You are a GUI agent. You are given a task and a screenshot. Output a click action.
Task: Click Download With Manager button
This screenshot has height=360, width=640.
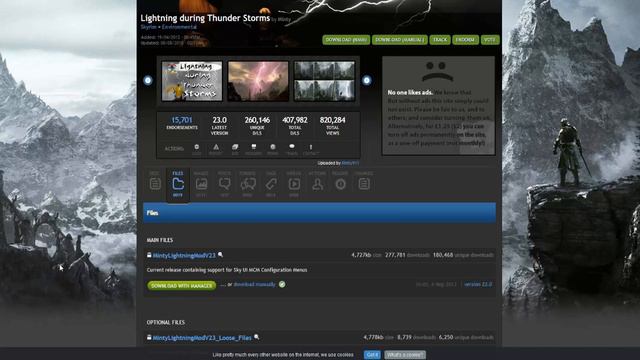tap(182, 286)
